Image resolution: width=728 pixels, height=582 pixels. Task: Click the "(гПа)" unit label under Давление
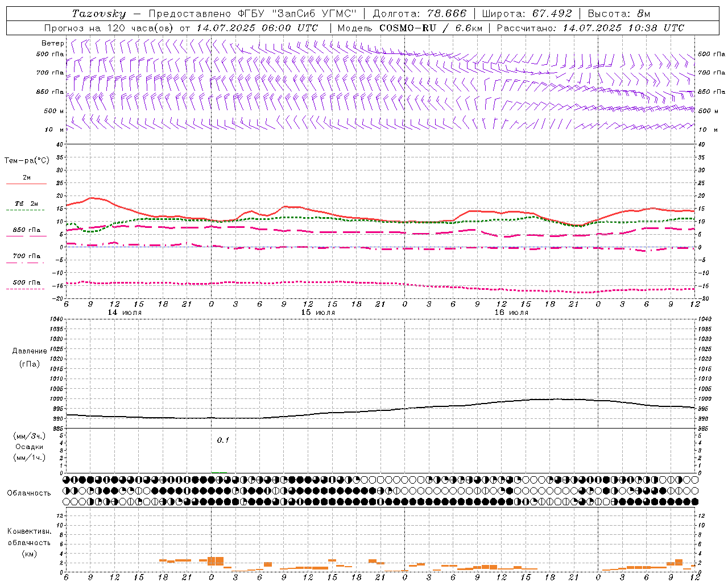30,364
